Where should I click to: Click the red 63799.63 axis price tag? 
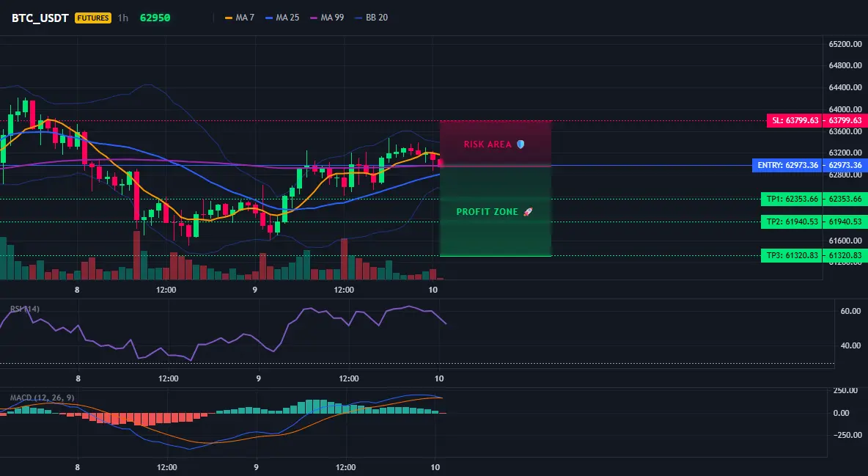(845, 120)
